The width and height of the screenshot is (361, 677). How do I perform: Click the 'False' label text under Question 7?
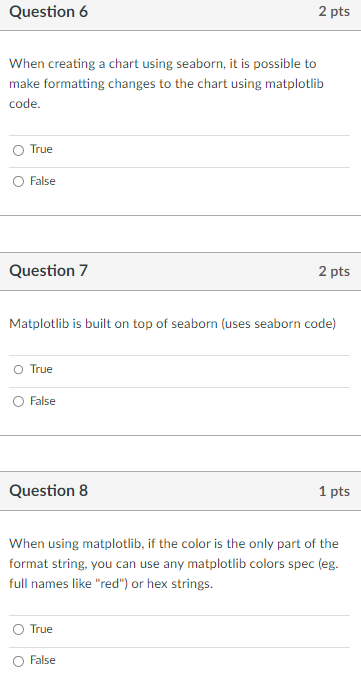click(x=43, y=401)
